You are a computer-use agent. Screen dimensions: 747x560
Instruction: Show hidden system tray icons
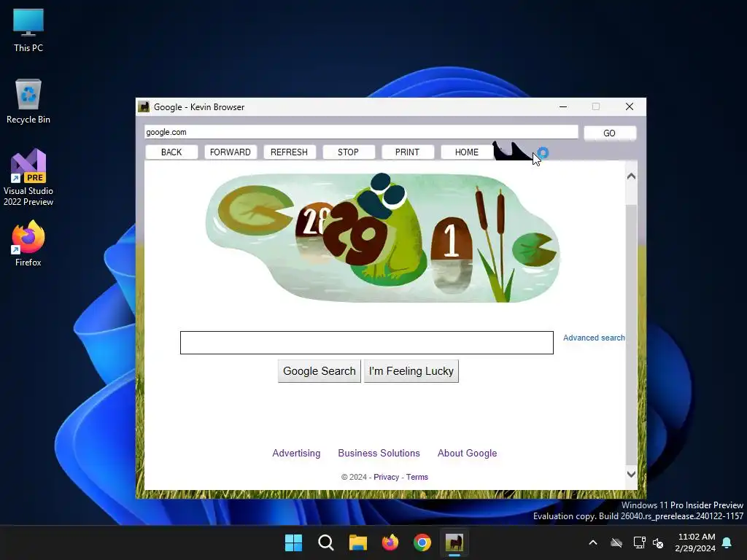click(x=593, y=542)
